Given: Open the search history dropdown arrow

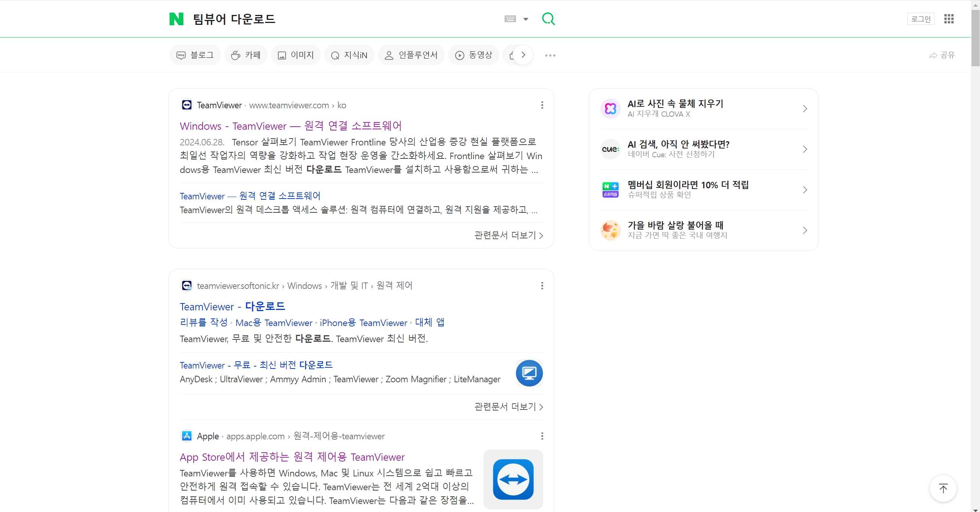Looking at the screenshot, I should (x=526, y=19).
